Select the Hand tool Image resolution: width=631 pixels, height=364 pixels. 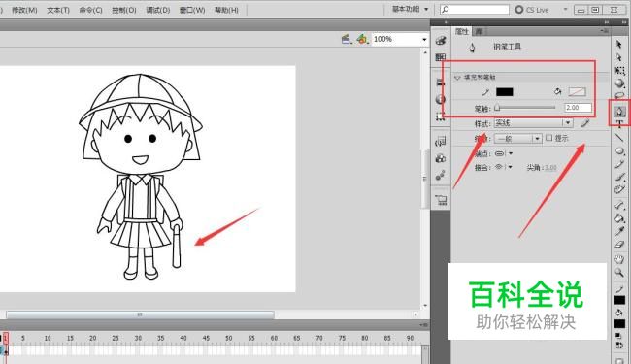619,259
